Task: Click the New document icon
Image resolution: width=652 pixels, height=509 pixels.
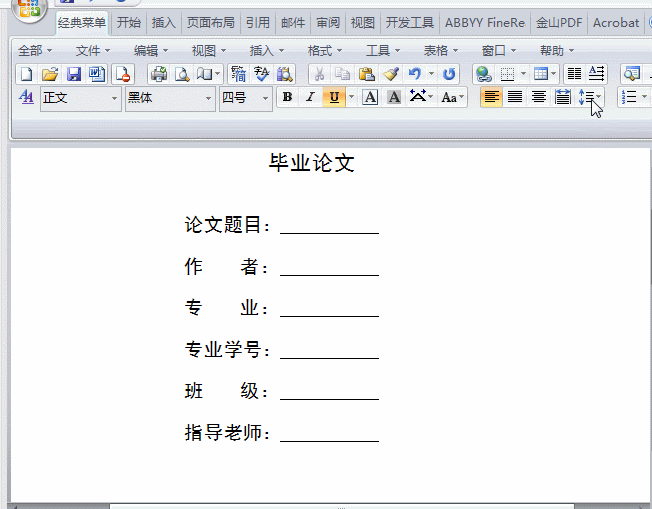Action: [x=26, y=74]
